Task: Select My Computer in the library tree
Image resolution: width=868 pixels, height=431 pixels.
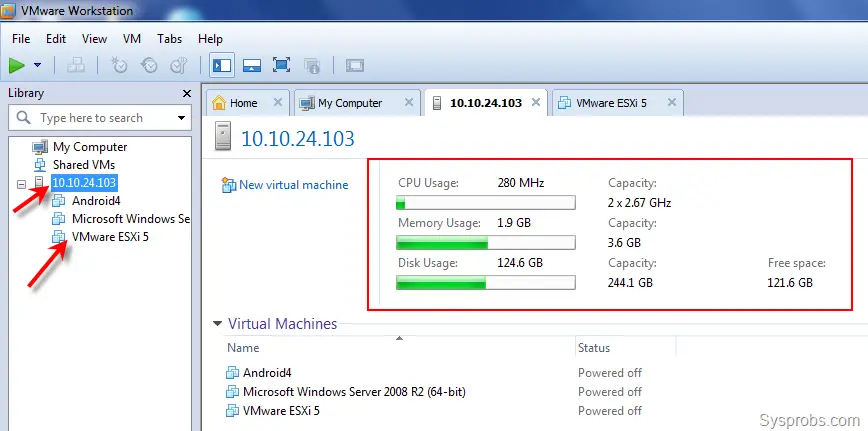Action: tap(90, 147)
